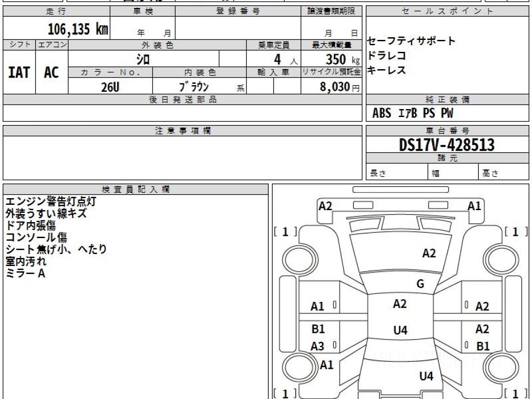Click the 走行 mileage header cell

tap(56, 12)
